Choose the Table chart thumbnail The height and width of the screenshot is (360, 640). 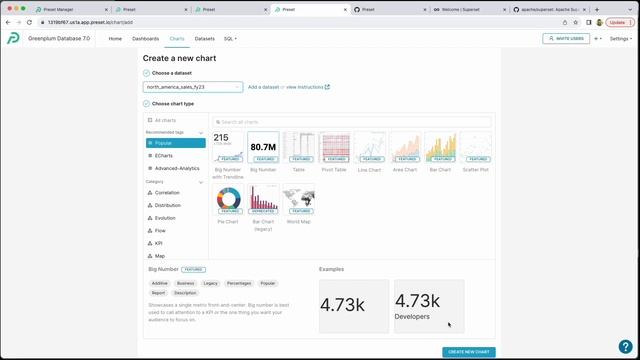[299, 147]
